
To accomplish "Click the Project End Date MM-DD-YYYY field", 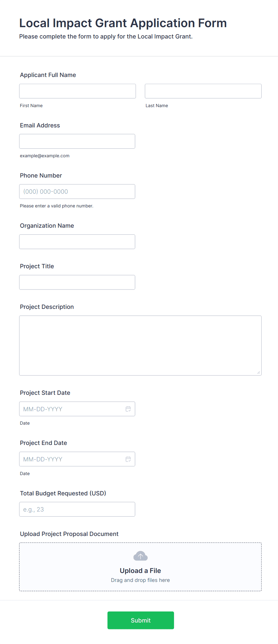I will (x=72, y=459).
